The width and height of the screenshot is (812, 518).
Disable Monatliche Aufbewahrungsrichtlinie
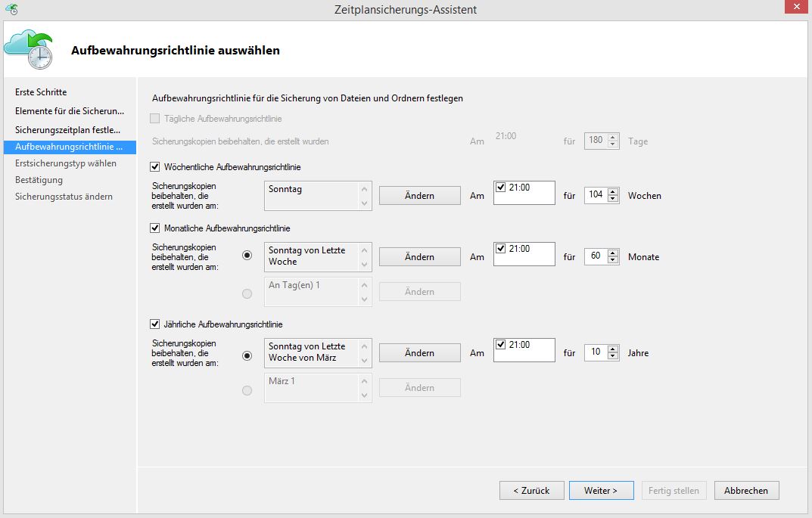click(155, 228)
